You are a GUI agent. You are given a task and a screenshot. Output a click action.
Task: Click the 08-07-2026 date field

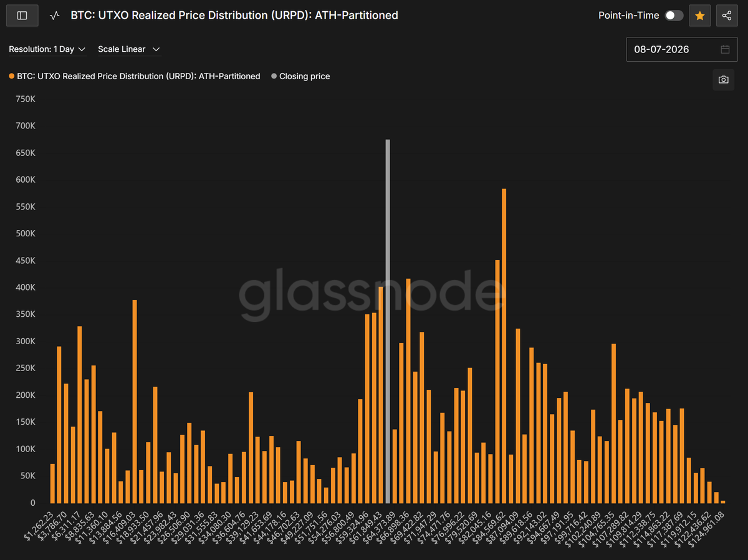pos(682,49)
